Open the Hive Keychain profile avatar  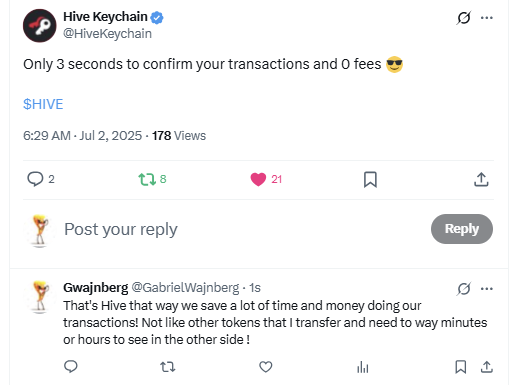coord(40,26)
